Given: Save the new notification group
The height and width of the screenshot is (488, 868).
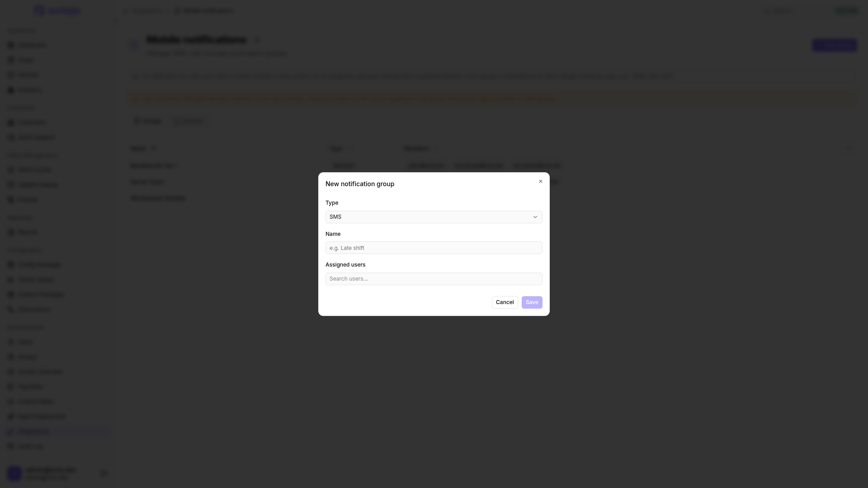Looking at the screenshot, I should (x=532, y=302).
